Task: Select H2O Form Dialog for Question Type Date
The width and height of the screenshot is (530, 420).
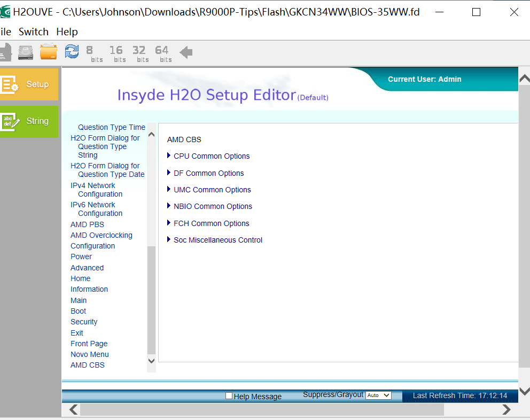Action: [107, 170]
